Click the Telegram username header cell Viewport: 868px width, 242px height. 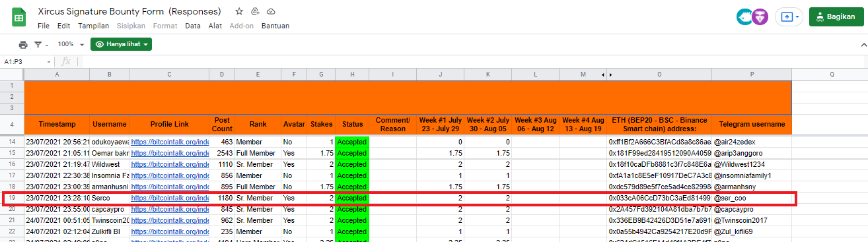752,124
